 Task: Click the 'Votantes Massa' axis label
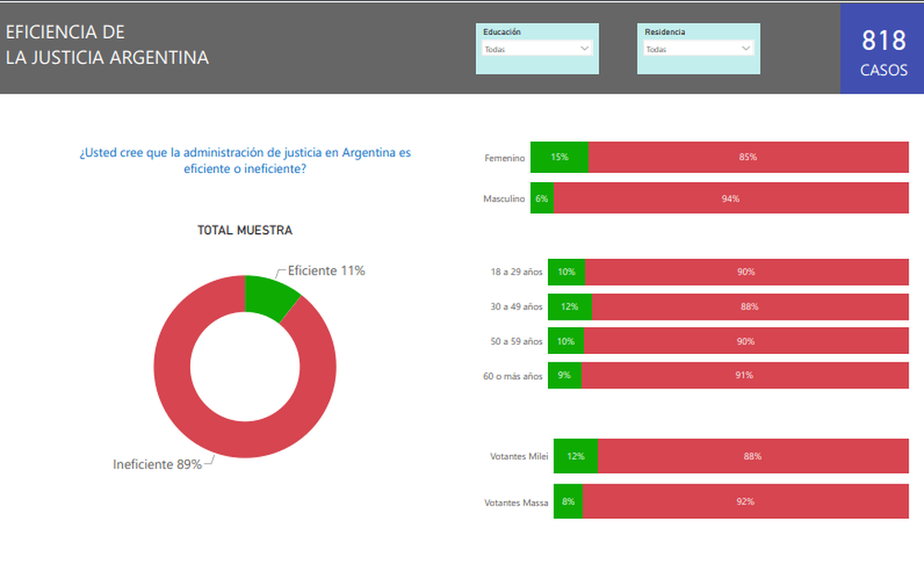tap(517, 503)
